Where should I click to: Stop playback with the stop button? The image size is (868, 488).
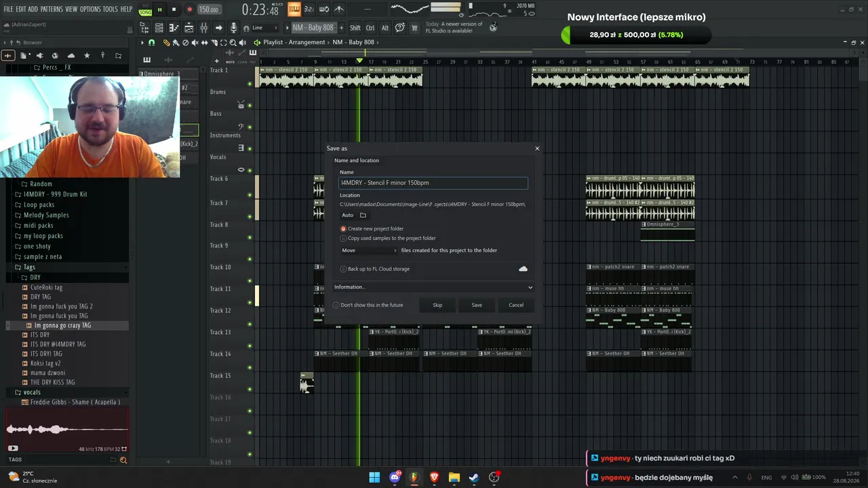(x=174, y=9)
